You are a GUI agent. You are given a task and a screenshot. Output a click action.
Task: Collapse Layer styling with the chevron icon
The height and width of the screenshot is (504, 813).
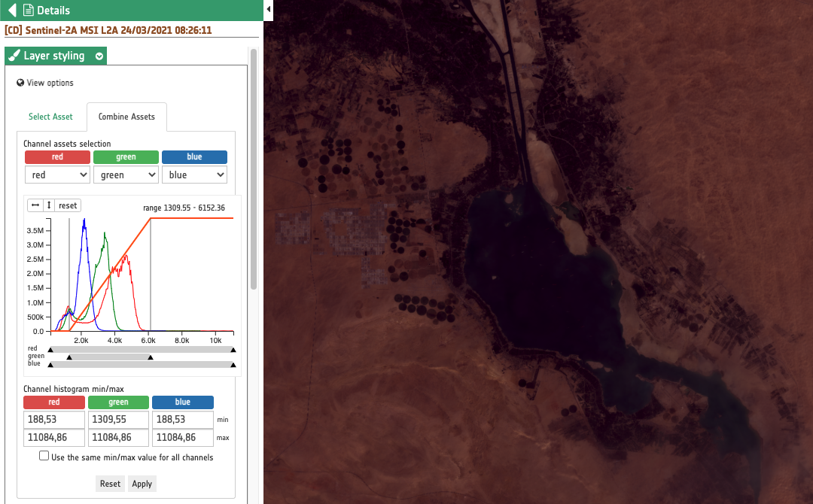(99, 56)
